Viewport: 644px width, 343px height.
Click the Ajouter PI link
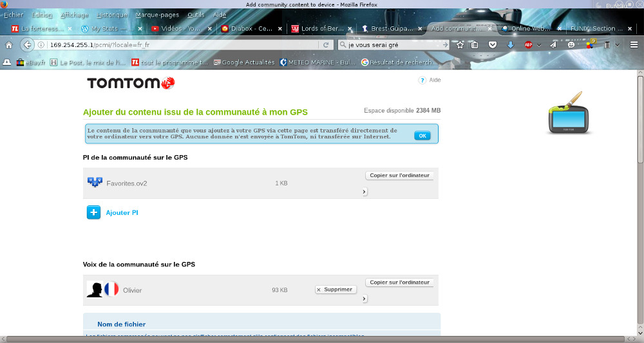[x=122, y=212]
